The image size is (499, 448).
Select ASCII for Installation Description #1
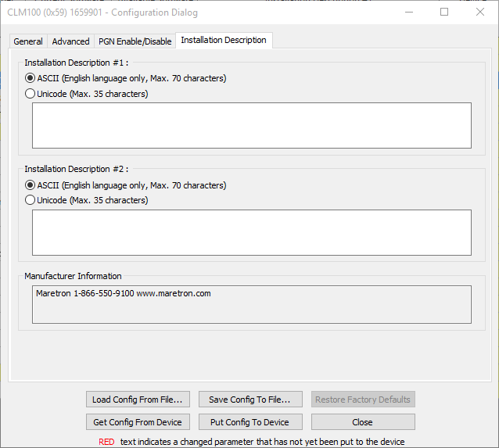click(x=31, y=78)
